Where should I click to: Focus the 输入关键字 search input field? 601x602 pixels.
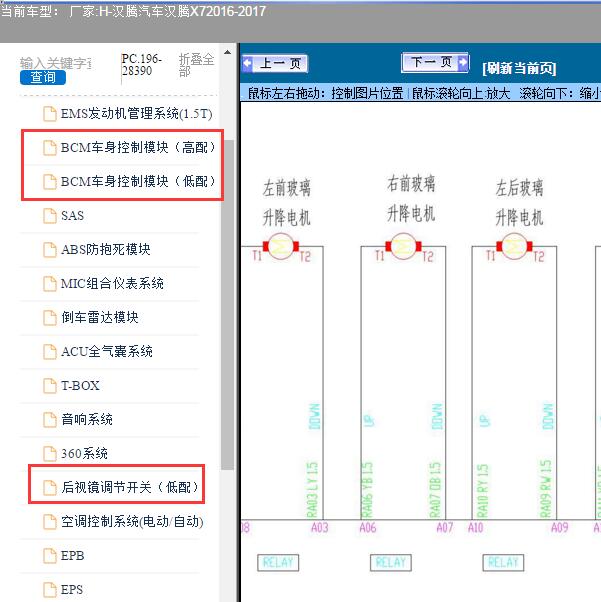point(56,63)
